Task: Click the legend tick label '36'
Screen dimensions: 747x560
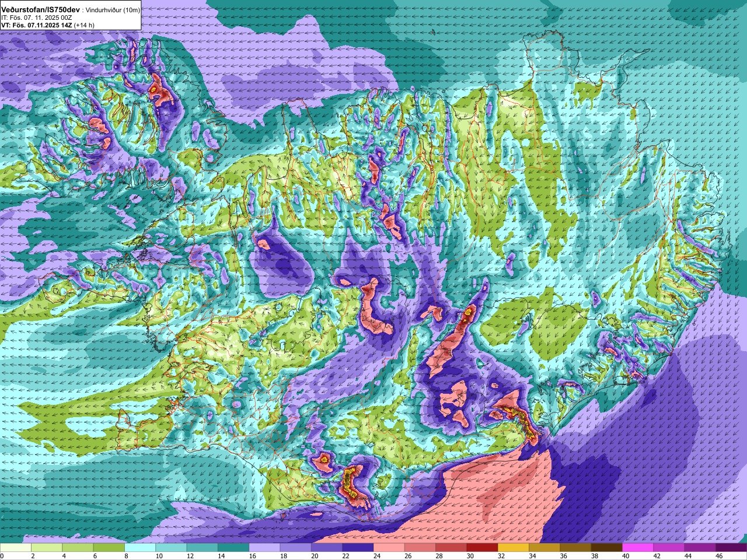Action: point(563,556)
